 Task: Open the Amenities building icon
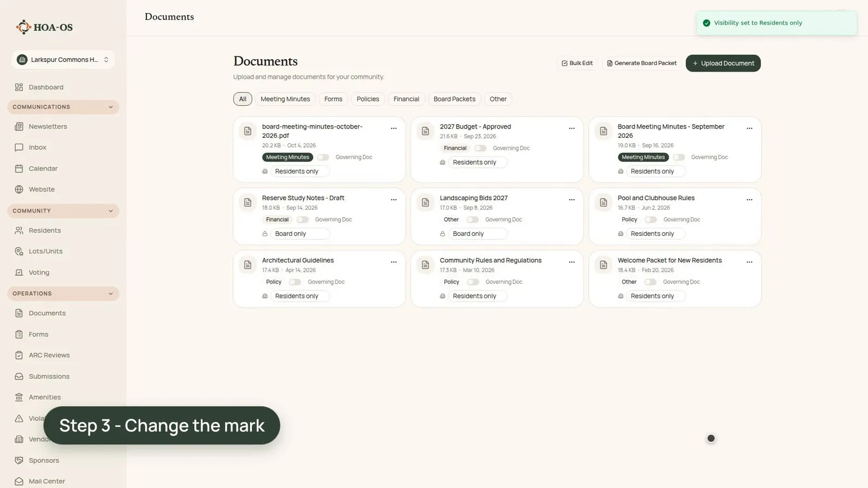pyautogui.click(x=19, y=397)
